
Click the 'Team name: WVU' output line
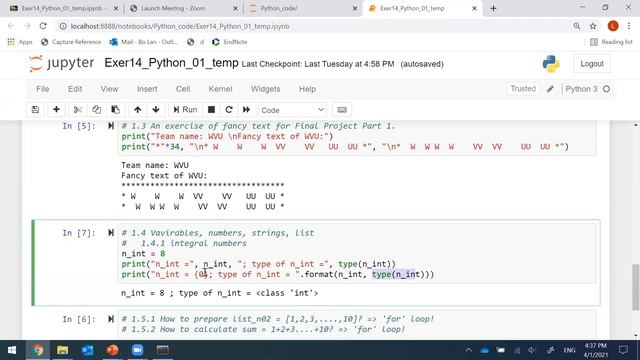(x=155, y=165)
